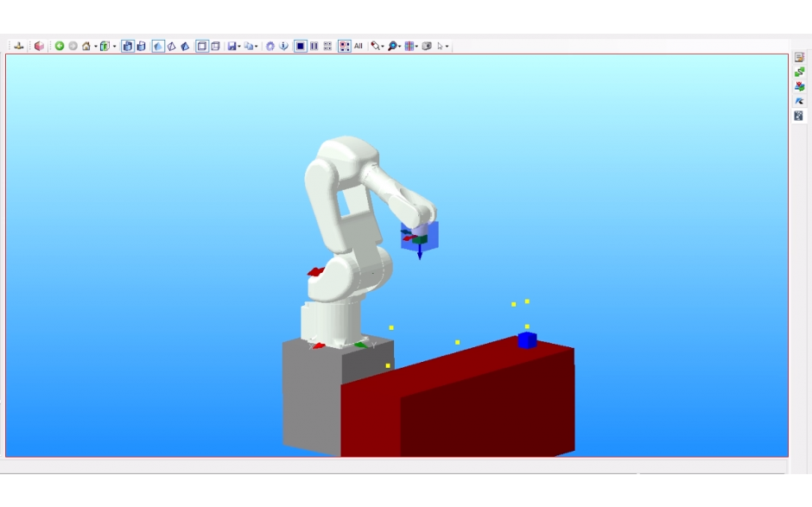Toggle the flat bounding frame display button
This screenshot has height=507, width=812.
(202, 46)
